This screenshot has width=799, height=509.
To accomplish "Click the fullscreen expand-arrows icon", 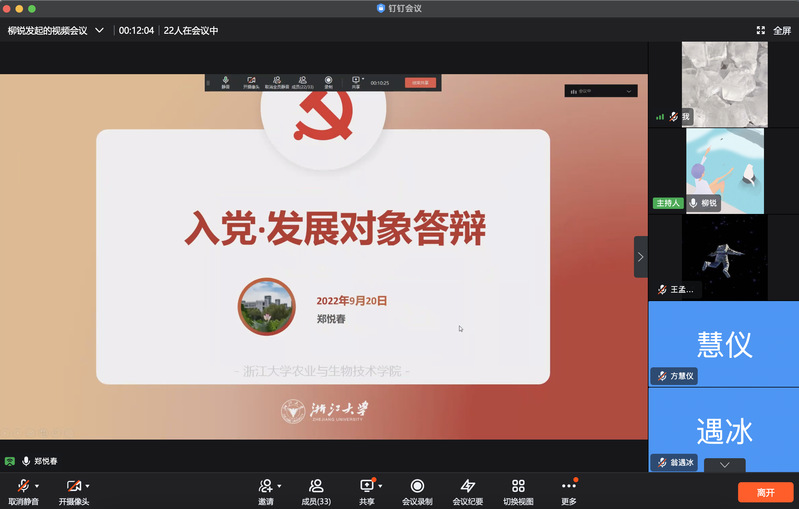I will [x=761, y=31].
